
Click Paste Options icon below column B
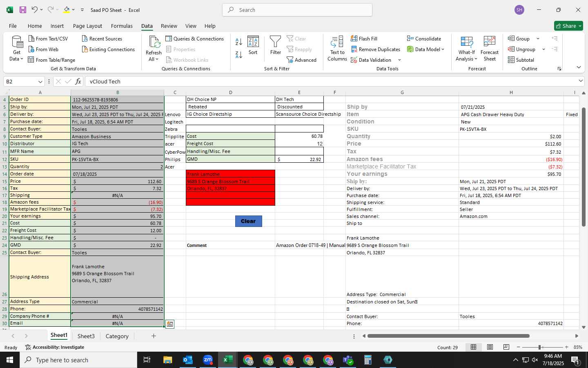(x=170, y=324)
